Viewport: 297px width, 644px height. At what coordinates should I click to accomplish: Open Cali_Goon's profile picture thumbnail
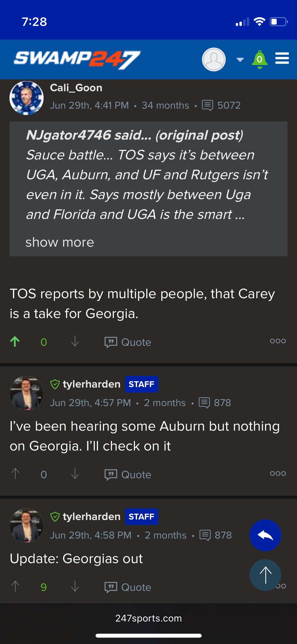(x=27, y=98)
